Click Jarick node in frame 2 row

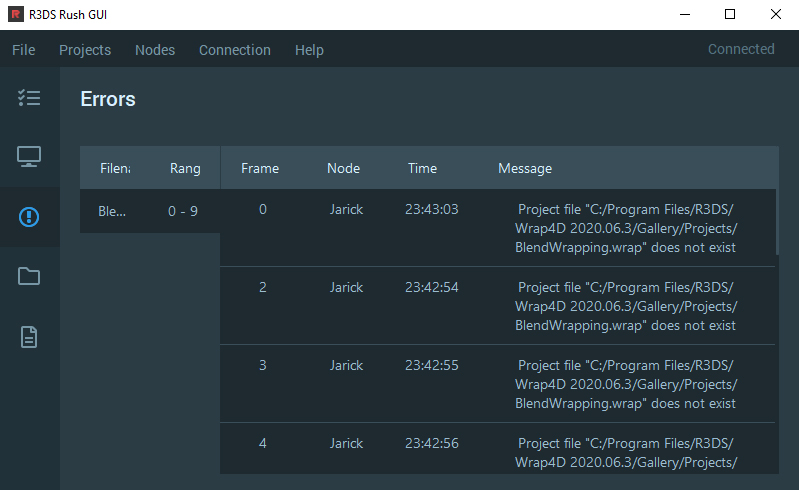click(347, 287)
